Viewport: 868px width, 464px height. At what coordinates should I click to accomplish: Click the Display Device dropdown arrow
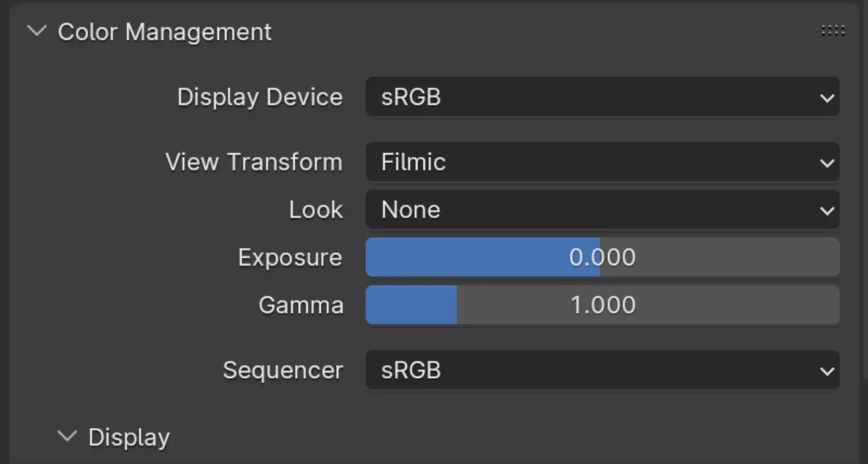pyautogui.click(x=827, y=98)
